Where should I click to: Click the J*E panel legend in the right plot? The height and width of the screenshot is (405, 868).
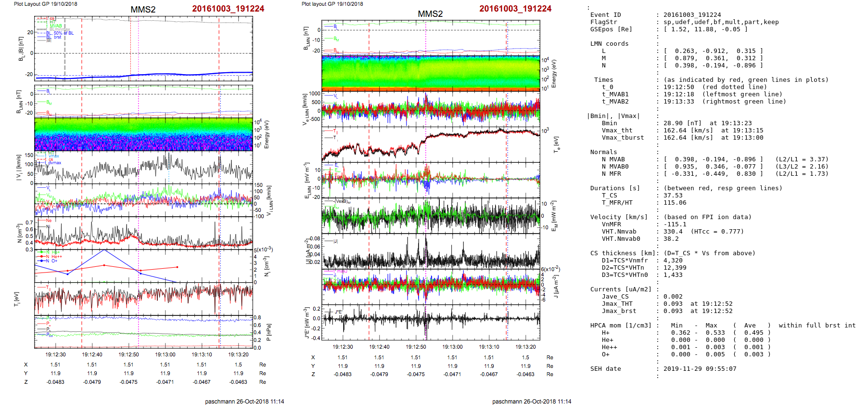pyautogui.click(x=337, y=312)
